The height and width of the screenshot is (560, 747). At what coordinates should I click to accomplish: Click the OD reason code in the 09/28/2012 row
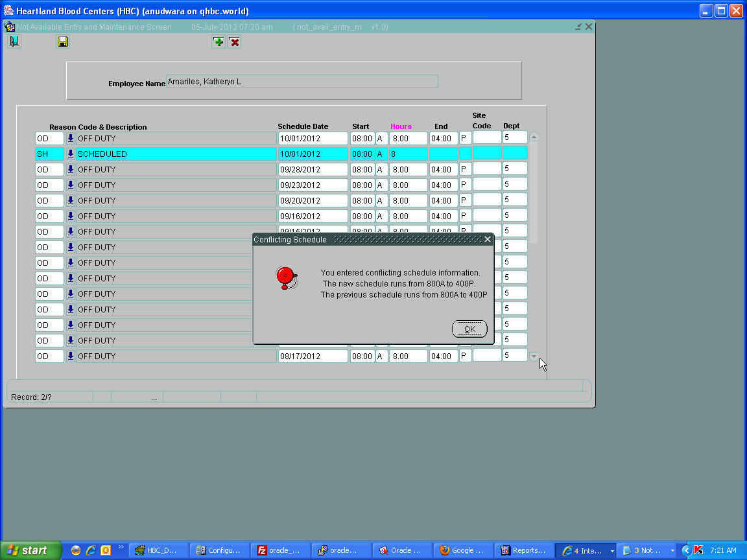(49, 170)
